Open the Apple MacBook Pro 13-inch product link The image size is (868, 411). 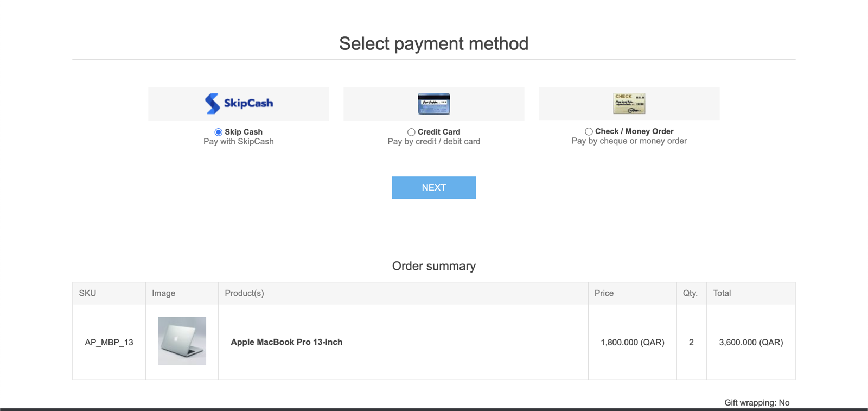[286, 342]
